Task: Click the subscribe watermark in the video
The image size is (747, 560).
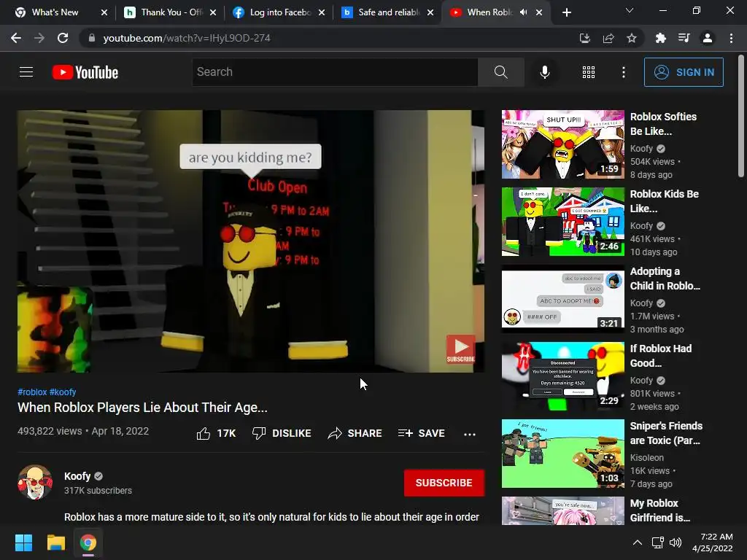Action: point(461,349)
